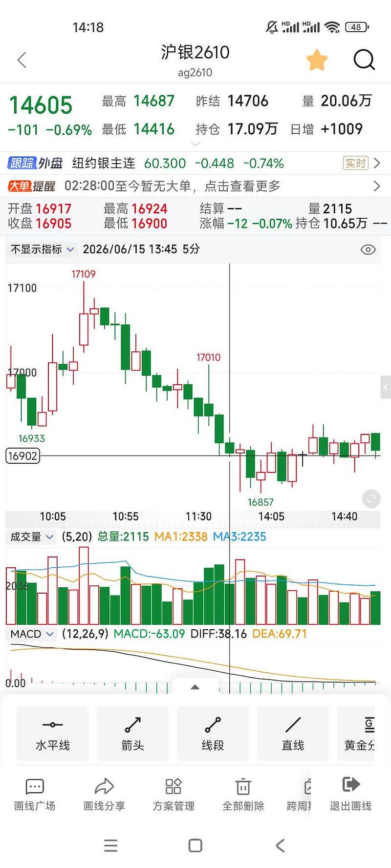Open the MACD indicator dropdown
The width and height of the screenshot is (391, 868).
tap(32, 634)
